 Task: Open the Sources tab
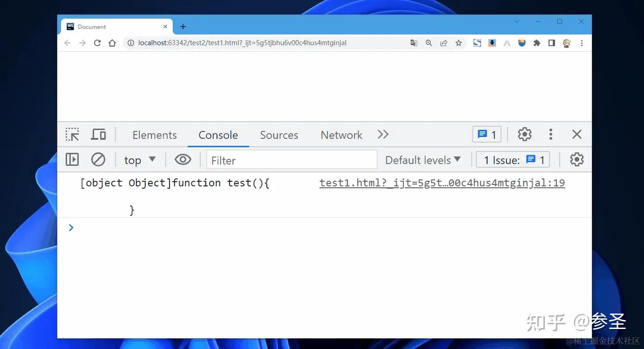click(x=279, y=135)
